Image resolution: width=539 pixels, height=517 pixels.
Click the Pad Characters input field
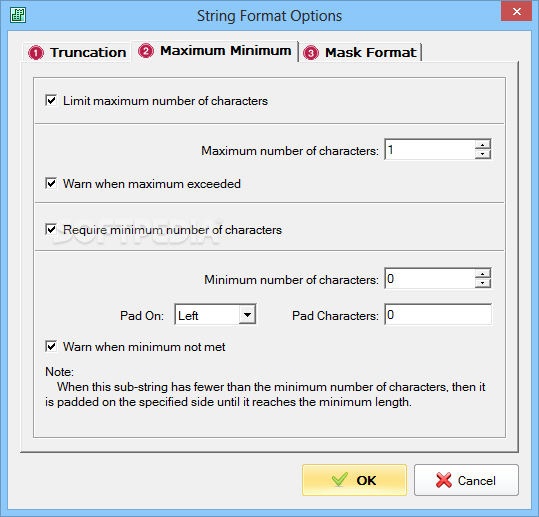[x=438, y=314]
